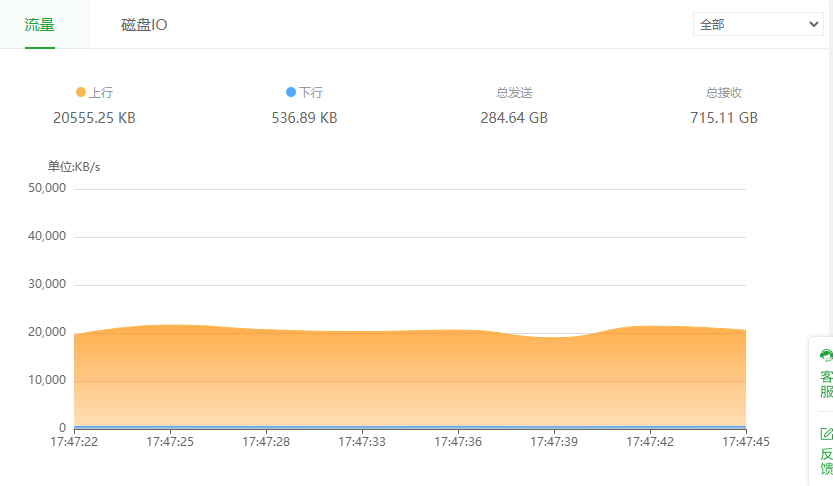Viewport: 833px width, 486px height.
Task: Click the 总接收 715.11 GB value
Action: coord(724,118)
